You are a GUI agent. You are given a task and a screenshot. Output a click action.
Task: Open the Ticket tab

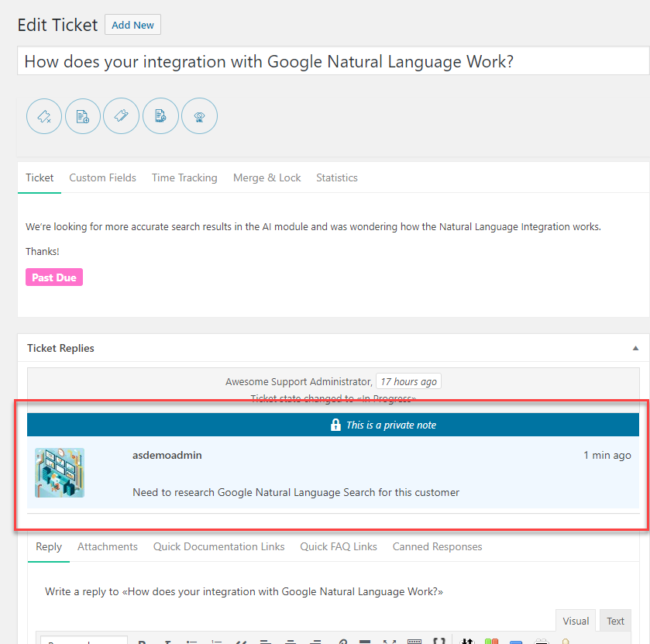pos(40,178)
